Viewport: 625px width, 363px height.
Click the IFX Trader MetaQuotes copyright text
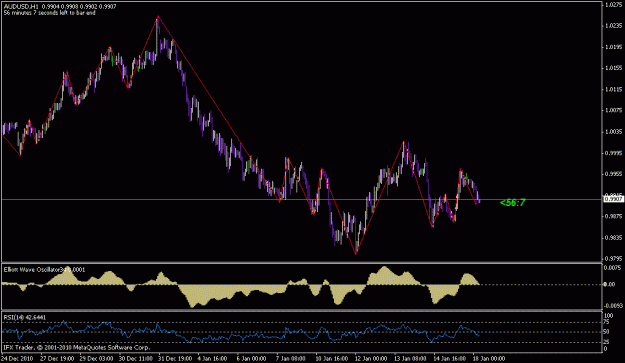[77, 347]
